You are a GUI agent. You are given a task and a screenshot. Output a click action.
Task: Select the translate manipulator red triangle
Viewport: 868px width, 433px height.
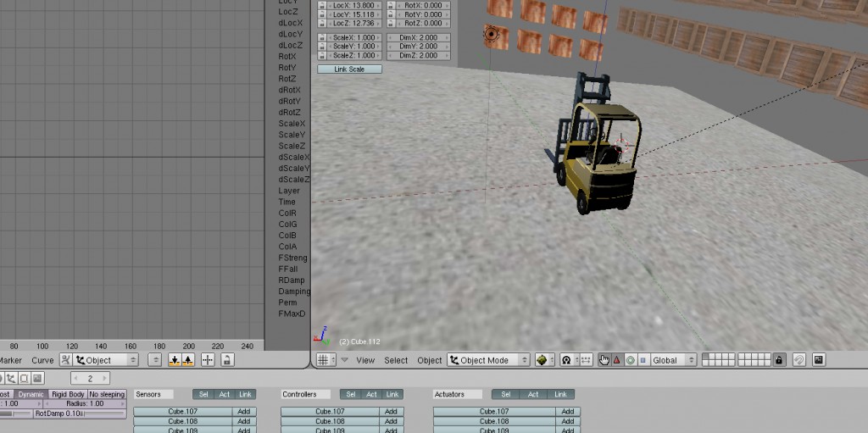coord(617,360)
